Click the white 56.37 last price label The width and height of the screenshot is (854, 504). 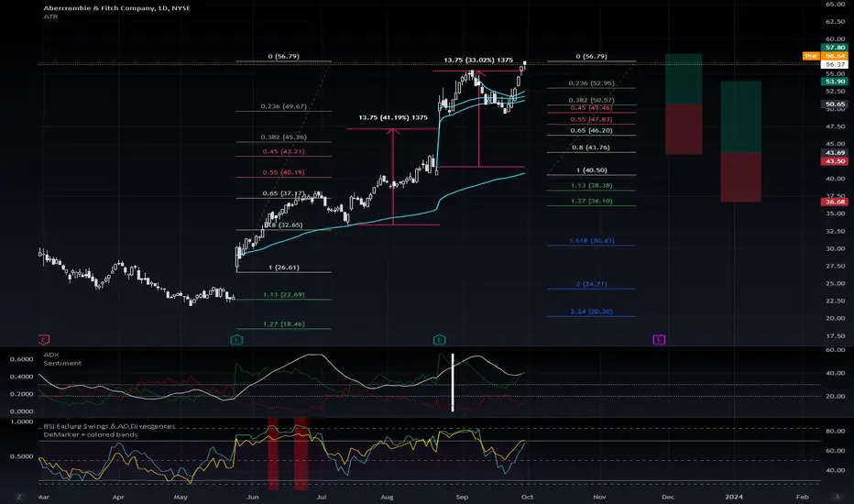tap(835, 64)
